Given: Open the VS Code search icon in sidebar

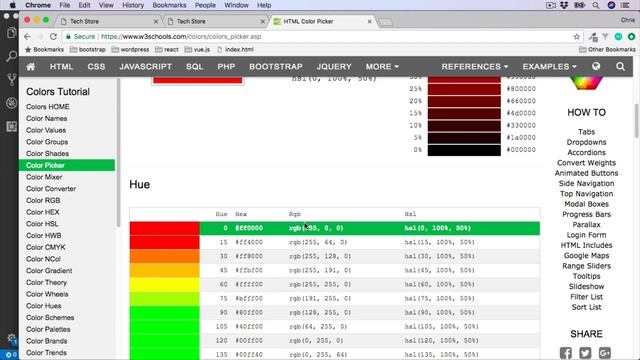Looking at the screenshot, I should [11, 56].
